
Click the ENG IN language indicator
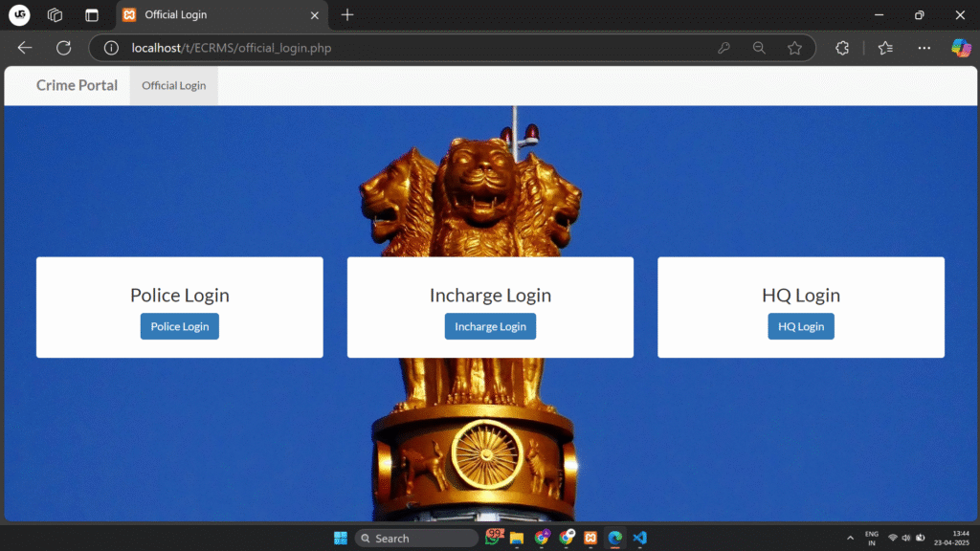871,538
